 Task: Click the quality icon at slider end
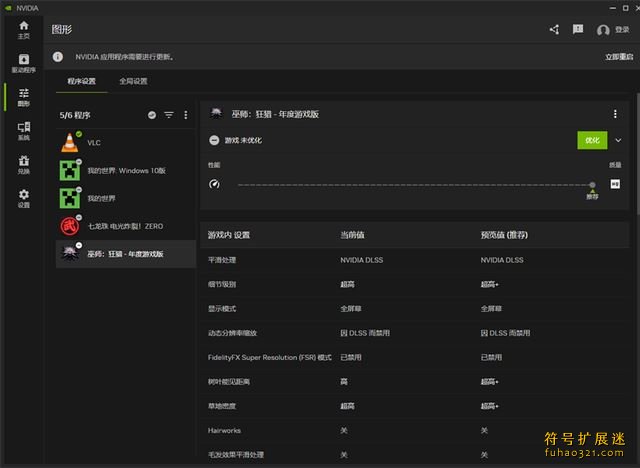coord(615,184)
